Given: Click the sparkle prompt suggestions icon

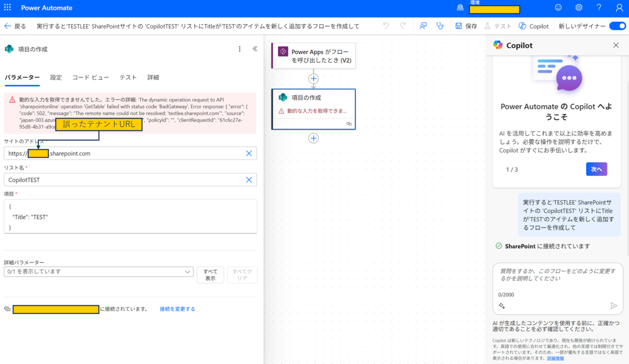Looking at the screenshot, I should point(502,306).
